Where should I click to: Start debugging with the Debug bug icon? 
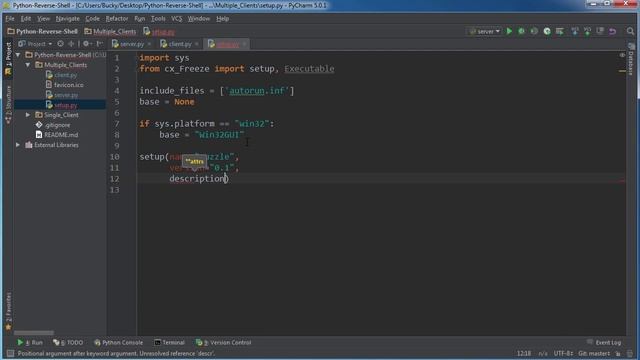521,31
